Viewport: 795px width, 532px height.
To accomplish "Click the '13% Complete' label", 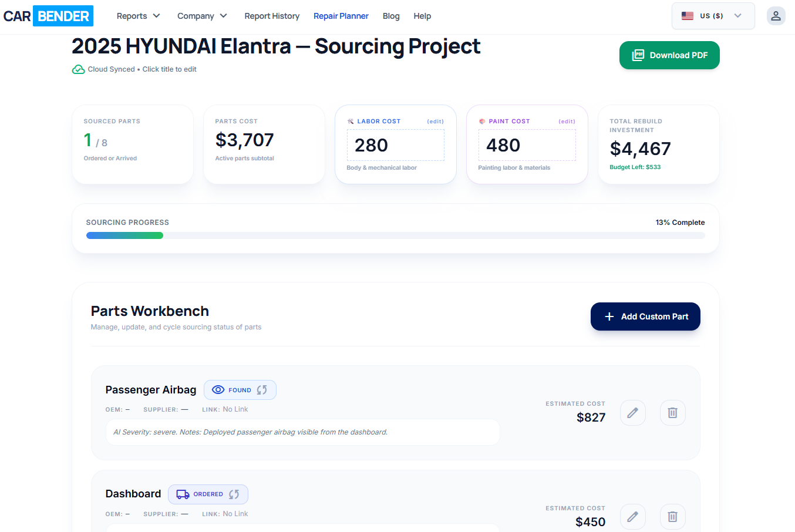I will pyautogui.click(x=680, y=223).
